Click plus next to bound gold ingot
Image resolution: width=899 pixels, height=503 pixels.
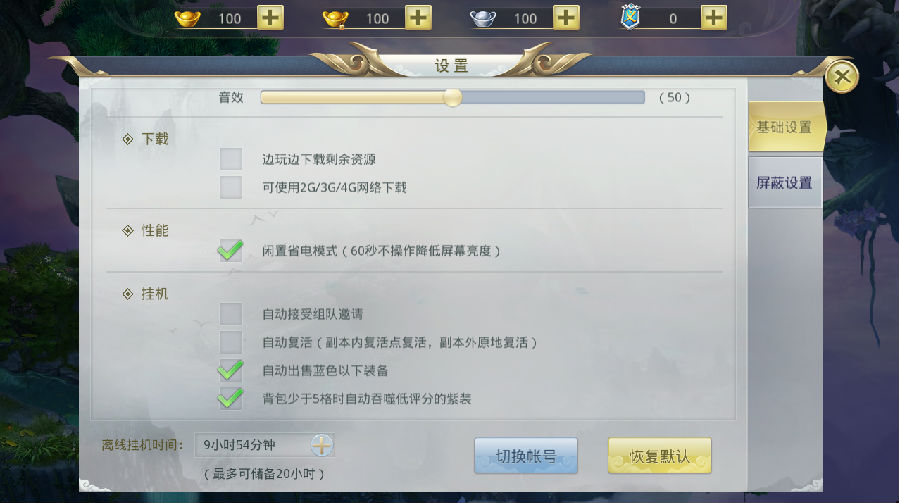tap(418, 18)
